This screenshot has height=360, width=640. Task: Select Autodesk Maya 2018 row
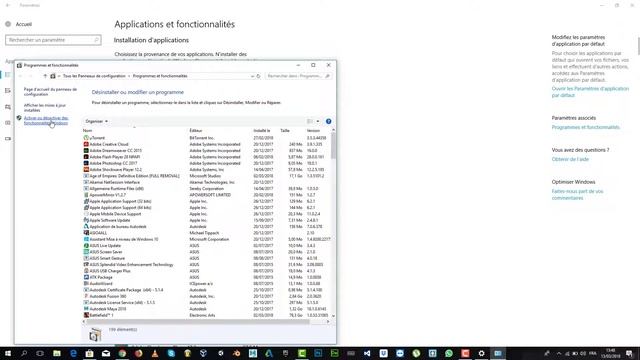[x=206, y=309]
